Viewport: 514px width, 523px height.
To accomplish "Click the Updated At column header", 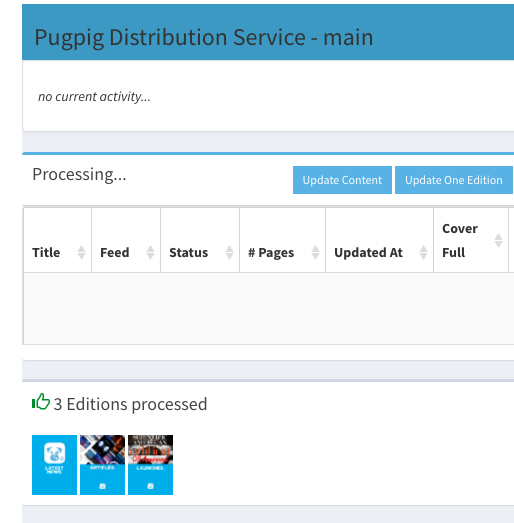I will coord(380,240).
